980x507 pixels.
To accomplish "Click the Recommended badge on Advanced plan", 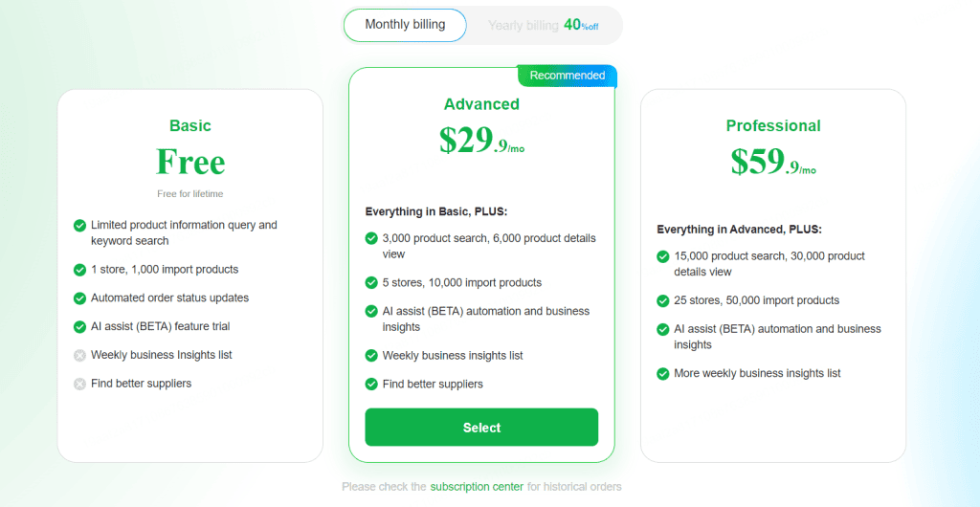I will tap(567, 76).
